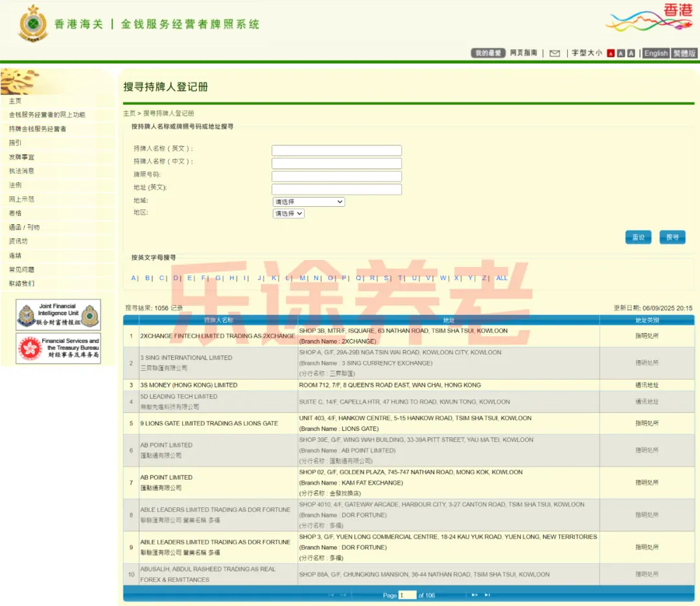Viewport: 700px width, 606px height.
Task: Open 主页 in the sidebar menu
Action: pyautogui.click(x=15, y=101)
